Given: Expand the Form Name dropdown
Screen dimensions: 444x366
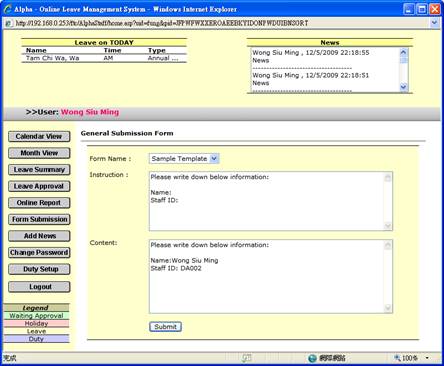Looking at the screenshot, I should pyautogui.click(x=214, y=159).
